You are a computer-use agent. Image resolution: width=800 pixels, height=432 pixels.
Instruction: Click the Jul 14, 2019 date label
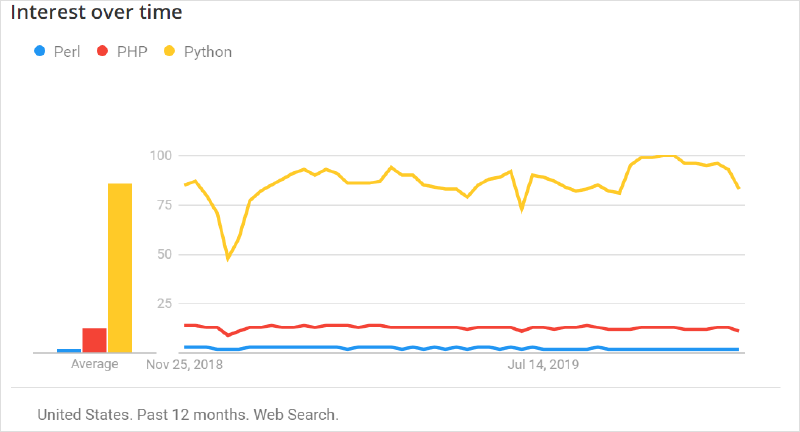pyautogui.click(x=543, y=364)
